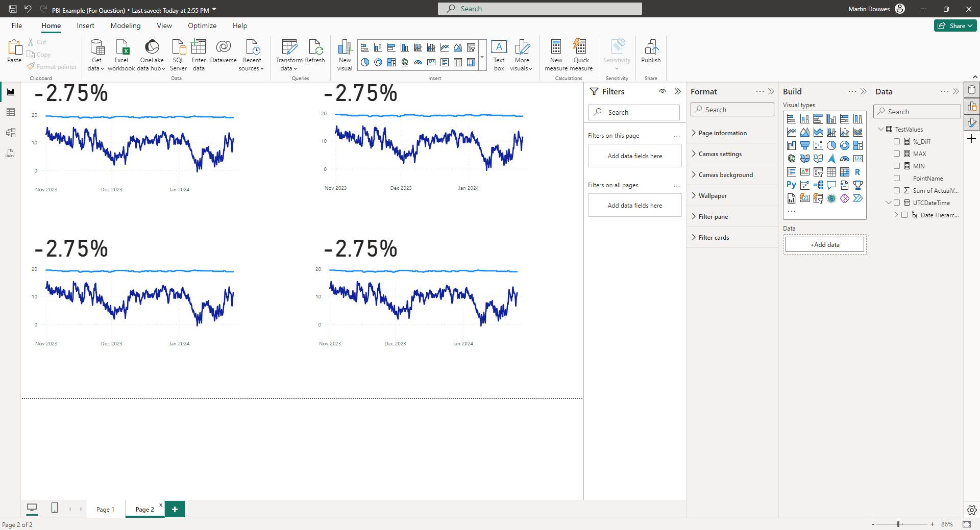Toggle Filters pane visibility eye icon
The width and height of the screenshot is (980, 530).
(x=663, y=91)
